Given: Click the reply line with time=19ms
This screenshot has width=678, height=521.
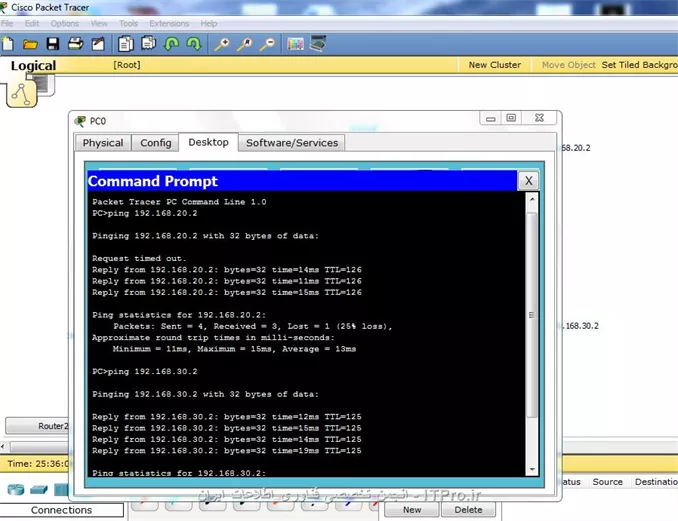Looking at the screenshot, I should [227, 451].
